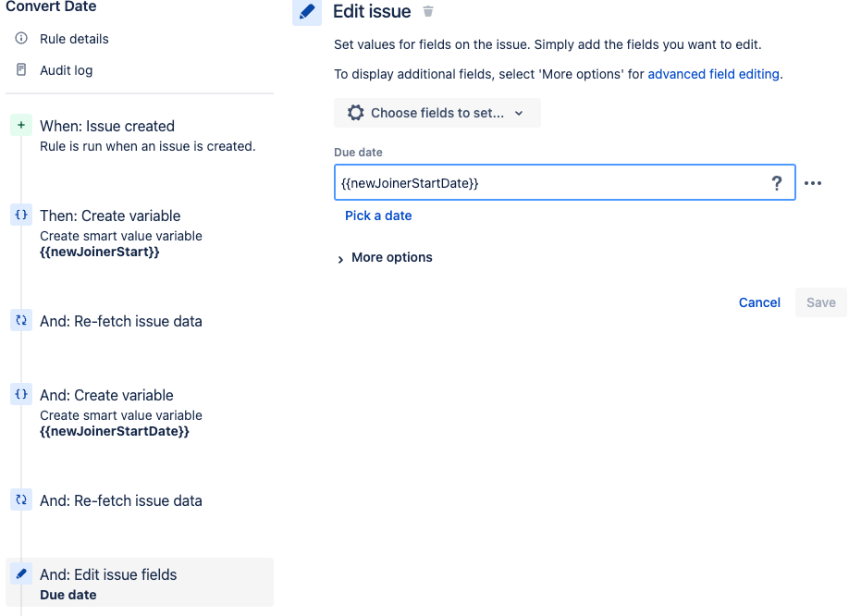Click the first Re-fetch issue data refresh icon
Viewport: 861px width, 616px height.
click(x=21, y=321)
